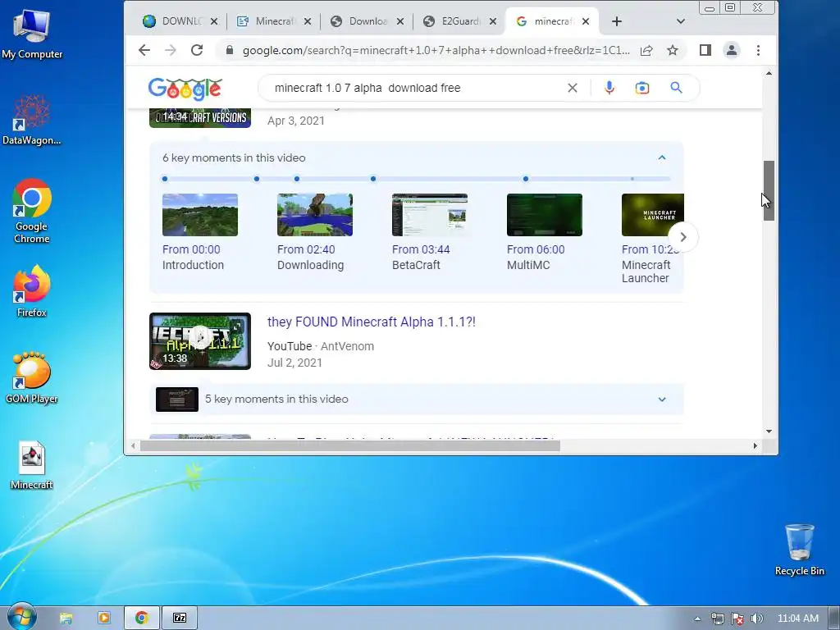Viewport: 840px width, 630px height.
Task: Open a new tab with plus button
Action: point(617,21)
